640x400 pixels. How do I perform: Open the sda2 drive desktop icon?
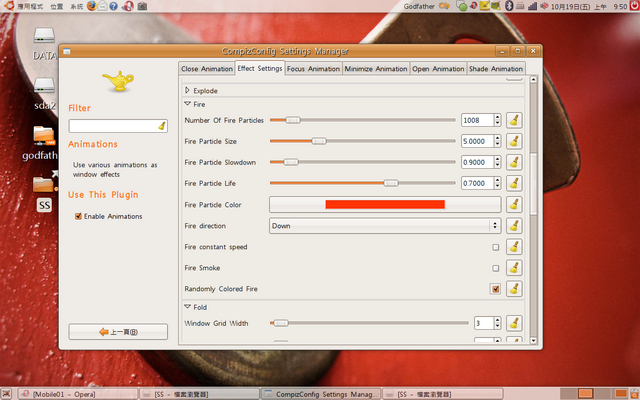[x=44, y=94]
